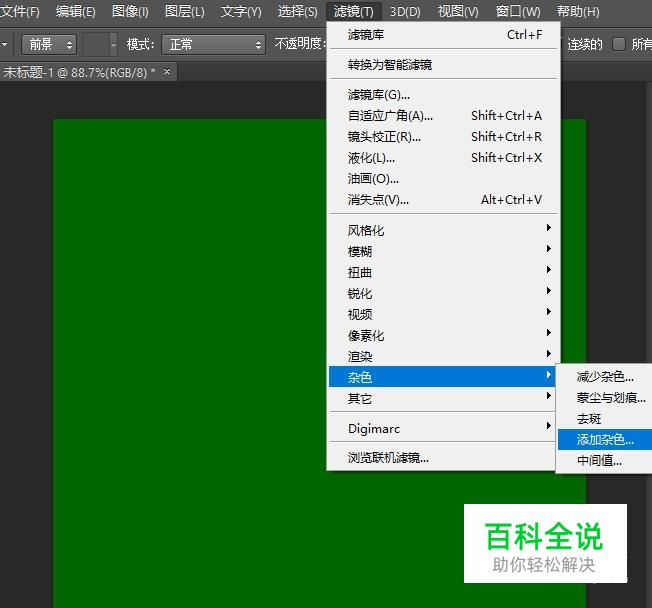Select 去斑 in submenu

pyautogui.click(x=605, y=419)
